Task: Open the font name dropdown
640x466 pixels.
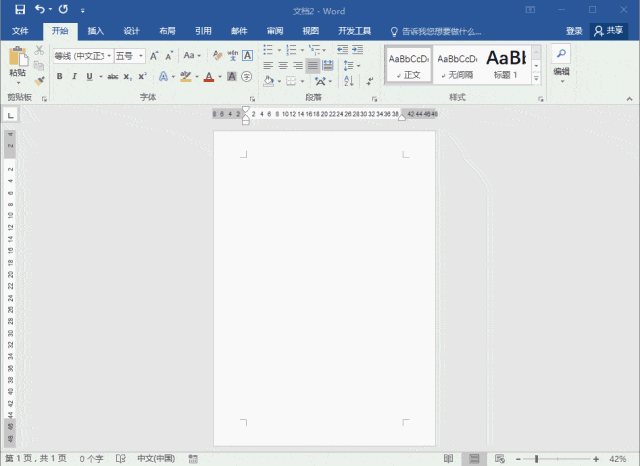Action: tap(109, 55)
